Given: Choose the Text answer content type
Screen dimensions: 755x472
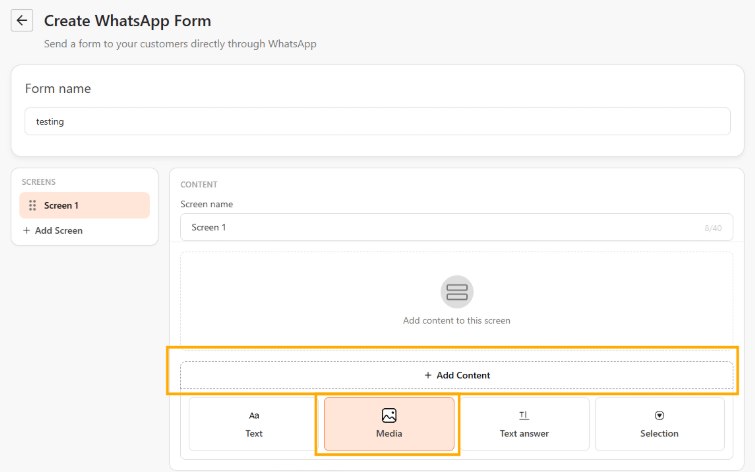Looking at the screenshot, I should pyautogui.click(x=524, y=424).
